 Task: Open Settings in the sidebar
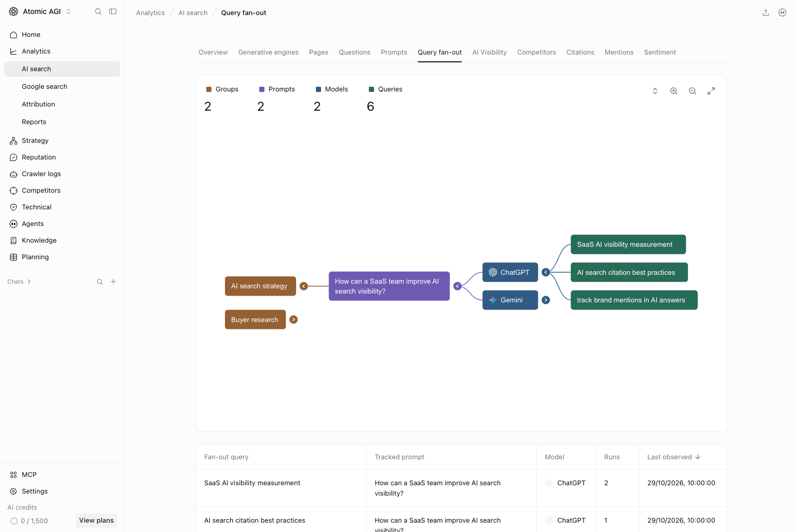pyautogui.click(x=62, y=491)
